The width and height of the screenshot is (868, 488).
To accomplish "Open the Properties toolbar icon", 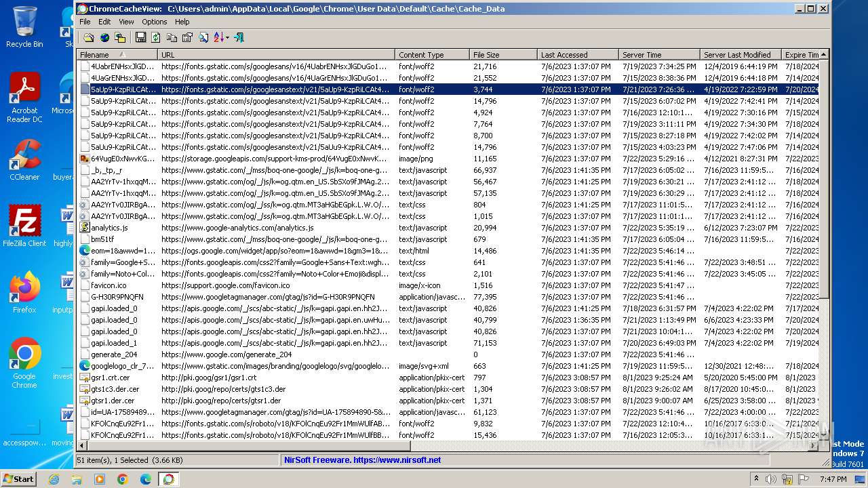I will pyautogui.click(x=187, y=38).
